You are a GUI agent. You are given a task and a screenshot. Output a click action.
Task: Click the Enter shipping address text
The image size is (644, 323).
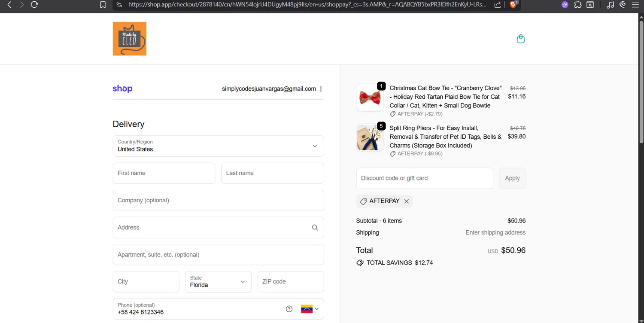pos(495,233)
